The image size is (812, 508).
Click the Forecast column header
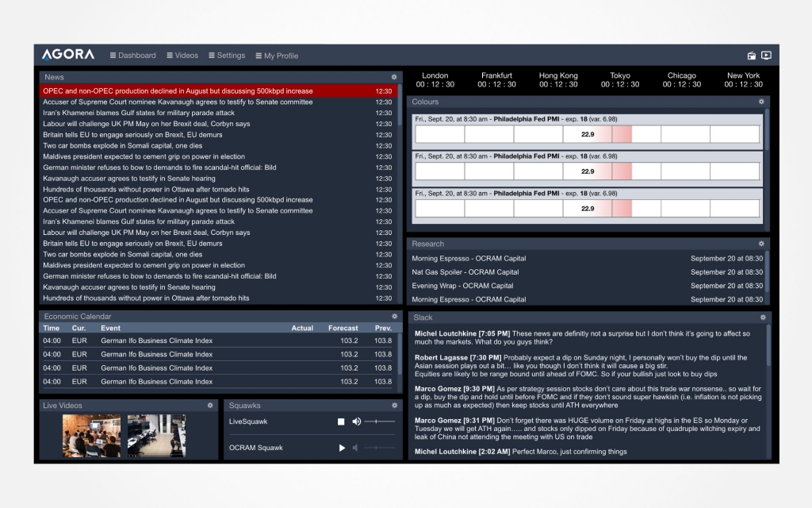[x=343, y=328]
